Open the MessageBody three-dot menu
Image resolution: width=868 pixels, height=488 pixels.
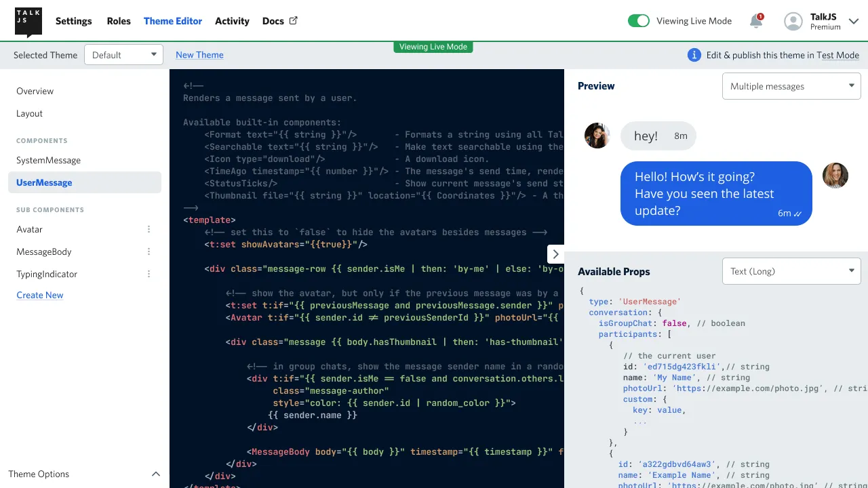click(x=149, y=251)
